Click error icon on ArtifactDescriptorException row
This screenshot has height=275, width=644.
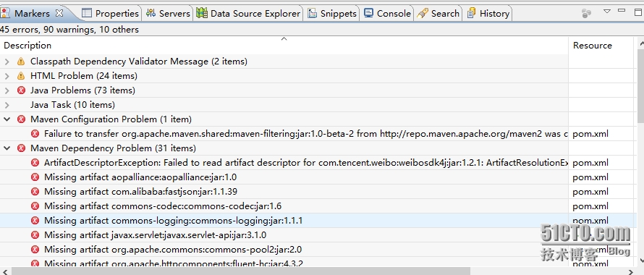click(x=35, y=163)
